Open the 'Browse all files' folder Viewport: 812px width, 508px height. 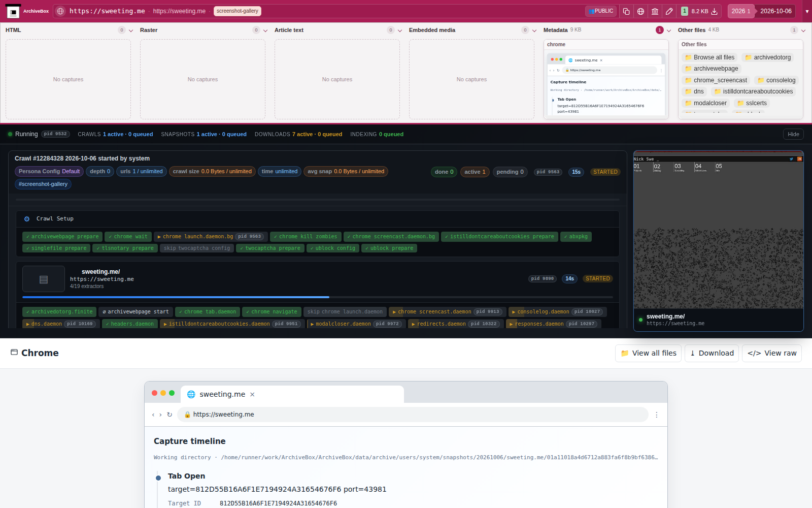click(709, 57)
